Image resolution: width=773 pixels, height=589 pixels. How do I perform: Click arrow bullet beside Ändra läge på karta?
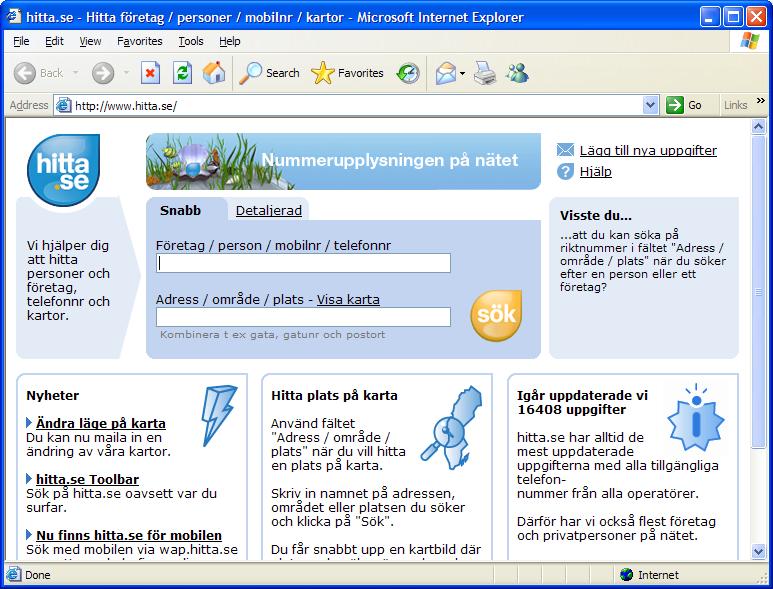point(29,423)
